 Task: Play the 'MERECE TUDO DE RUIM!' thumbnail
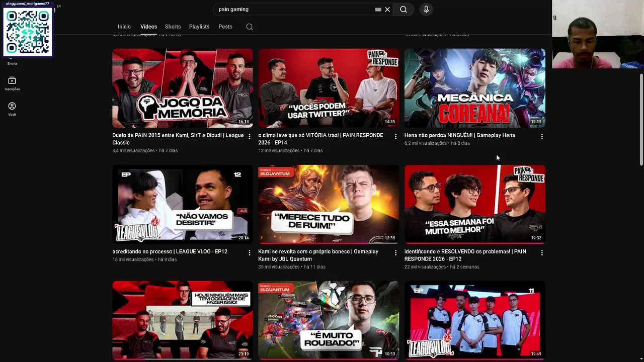(x=329, y=204)
